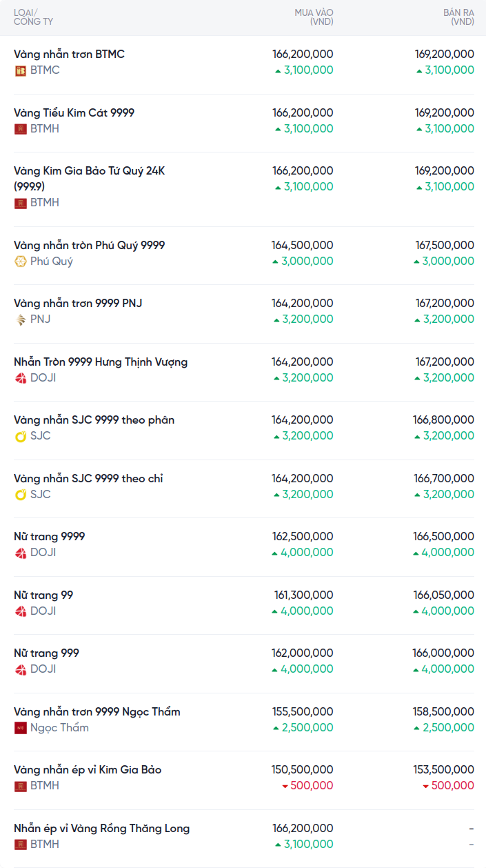Click the BTMC logo icon
Viewport: 486px width, 868px height.
(x=21, y=70)
